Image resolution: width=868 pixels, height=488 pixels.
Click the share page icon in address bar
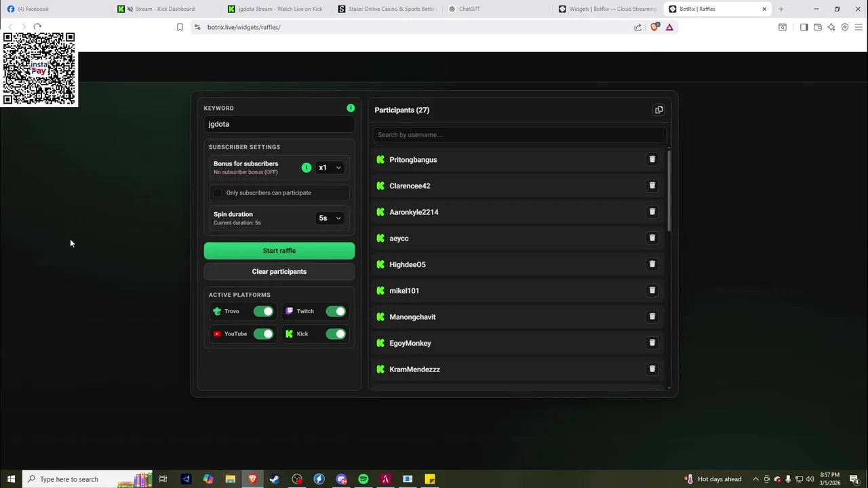pos(637,27)
